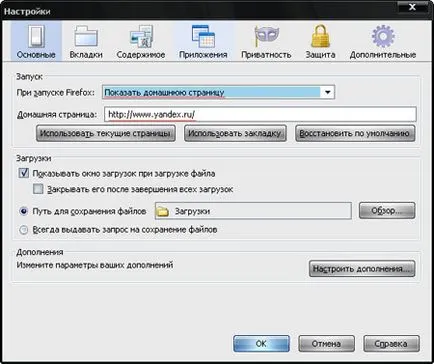This screenshot has width=434, height=364.
Task: Open Настроить дополнения... button
Action: click(x=362, y=269)
